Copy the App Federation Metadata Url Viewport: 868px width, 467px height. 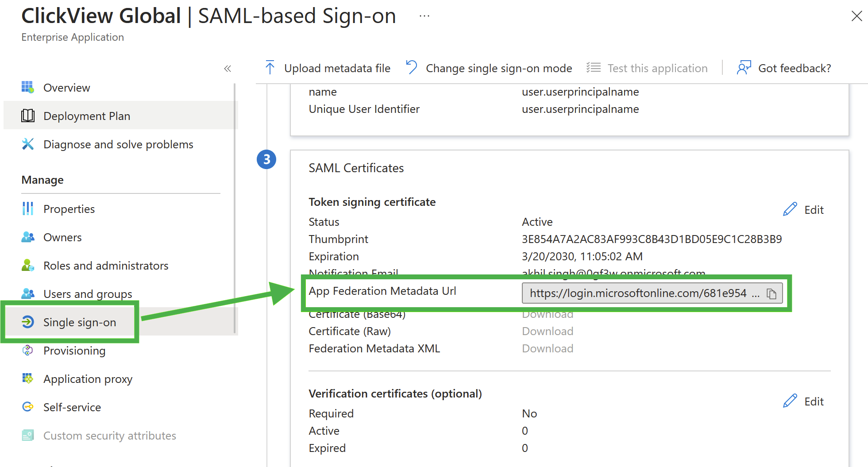click(x=772, y=293)
